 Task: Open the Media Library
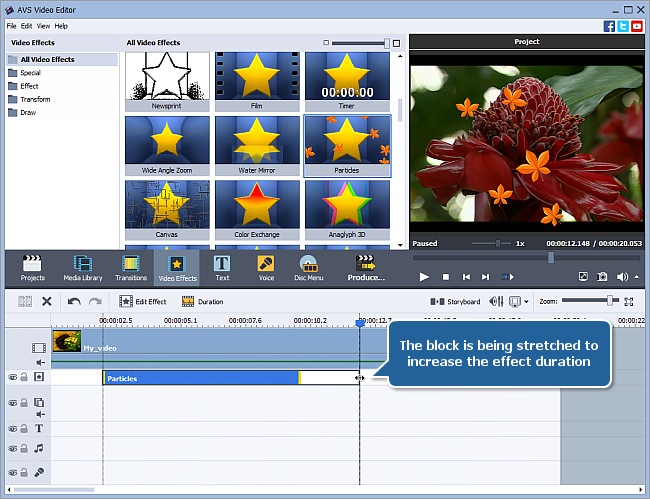[82, 268]
